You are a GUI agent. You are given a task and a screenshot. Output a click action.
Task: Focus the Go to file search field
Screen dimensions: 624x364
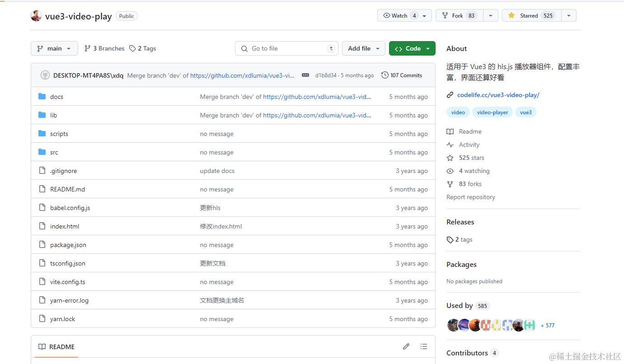pos(286,48)
